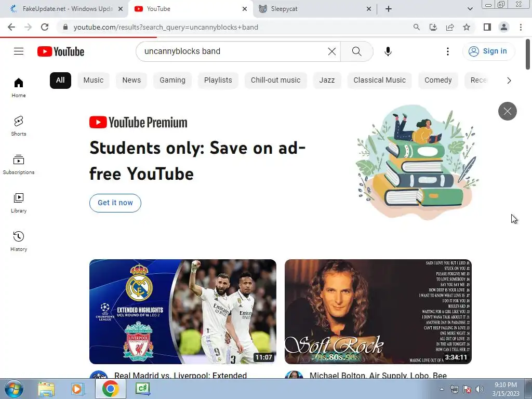
Task: Open the tab search dropdown arrow
Action: click(x=470, y=9)
